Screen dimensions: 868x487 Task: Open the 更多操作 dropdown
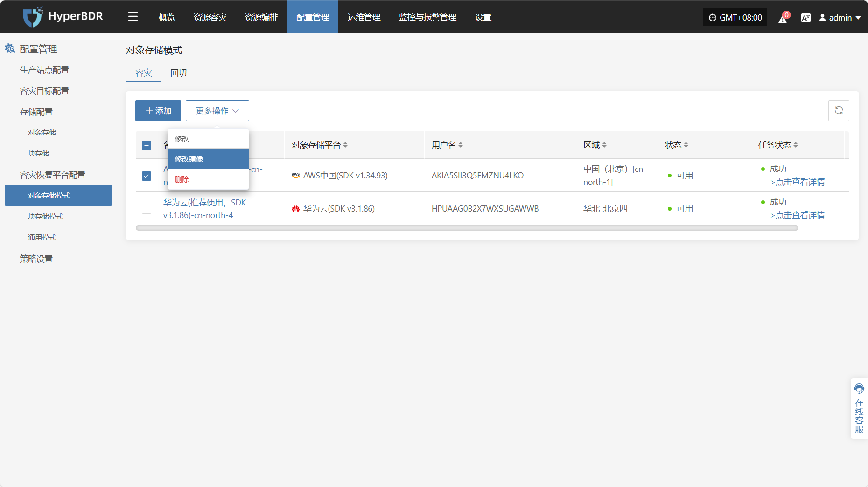(217, 111)
